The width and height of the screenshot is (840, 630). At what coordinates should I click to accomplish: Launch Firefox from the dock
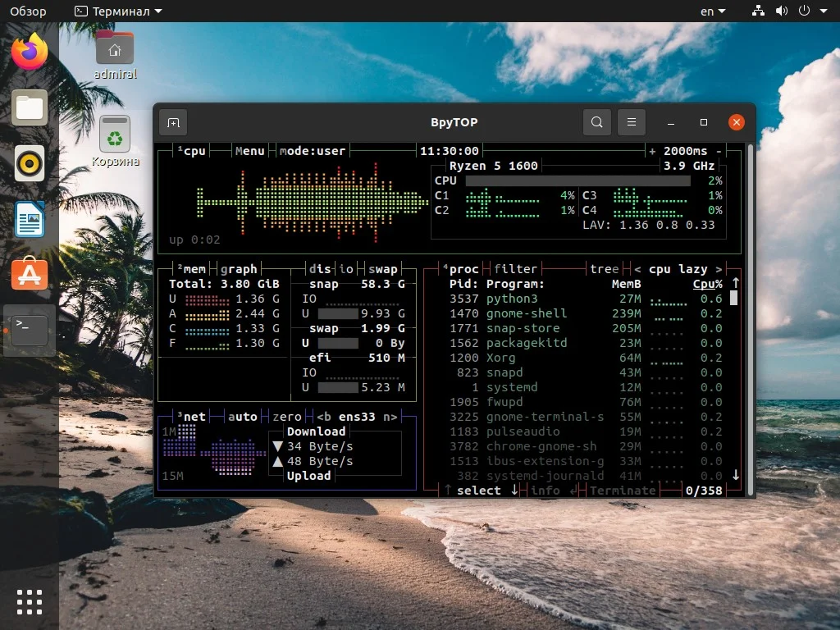point(29,52)
